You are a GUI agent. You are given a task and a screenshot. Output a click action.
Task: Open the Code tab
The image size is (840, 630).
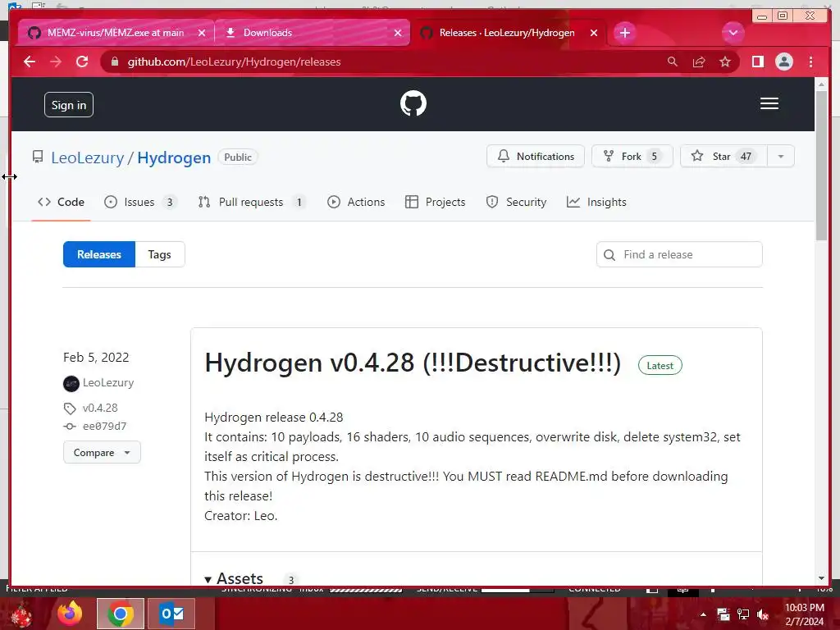click(61, 202)
